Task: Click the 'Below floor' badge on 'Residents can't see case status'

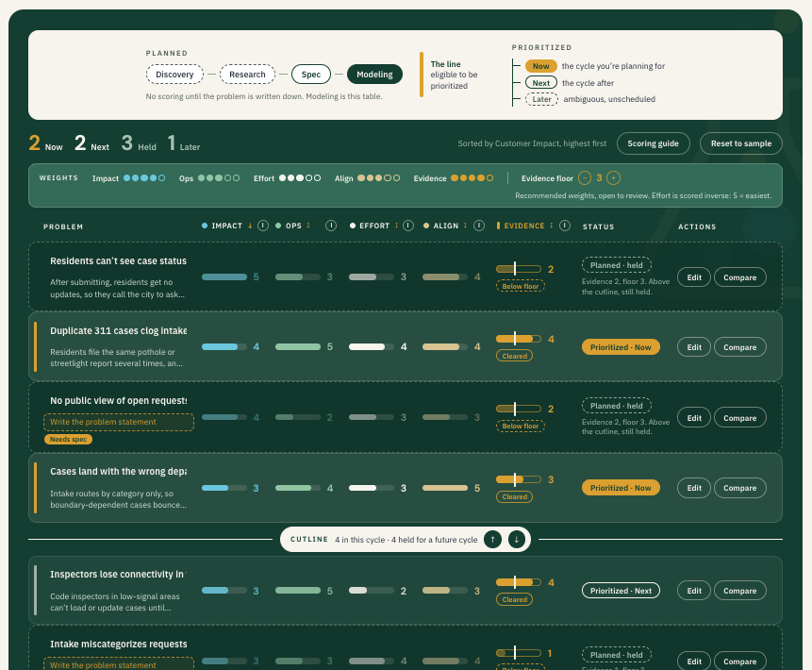Action: pos(520,286)
